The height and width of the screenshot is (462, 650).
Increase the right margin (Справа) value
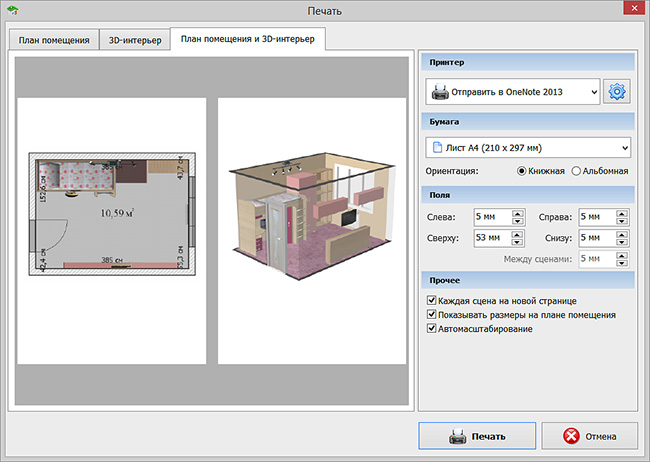[622, 212]
